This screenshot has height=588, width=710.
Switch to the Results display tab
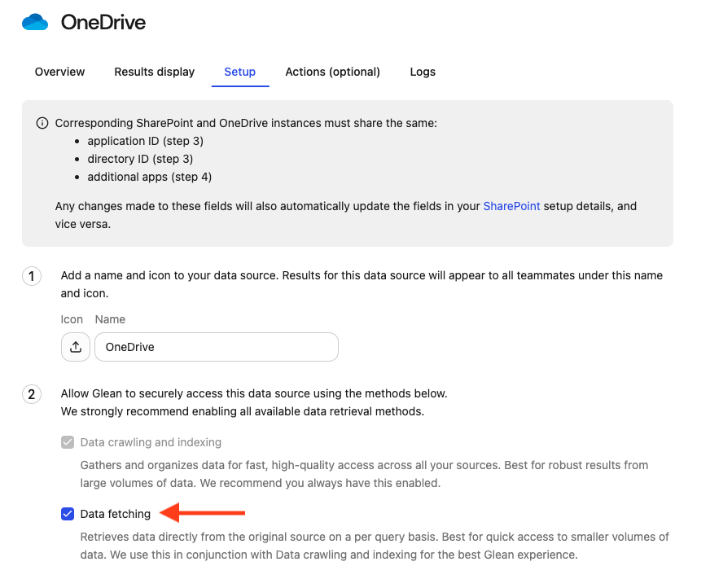coord(154,72)
